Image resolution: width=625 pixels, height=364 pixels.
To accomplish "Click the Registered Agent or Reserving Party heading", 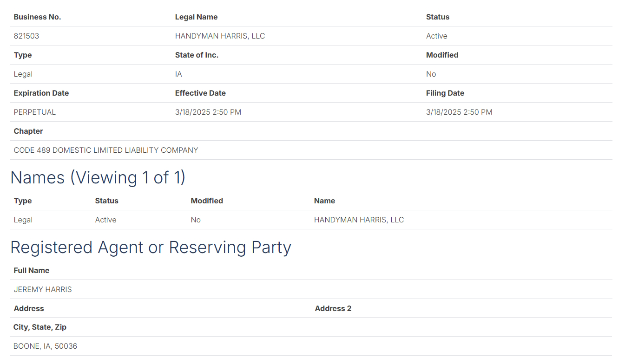I will pos(151,247).
